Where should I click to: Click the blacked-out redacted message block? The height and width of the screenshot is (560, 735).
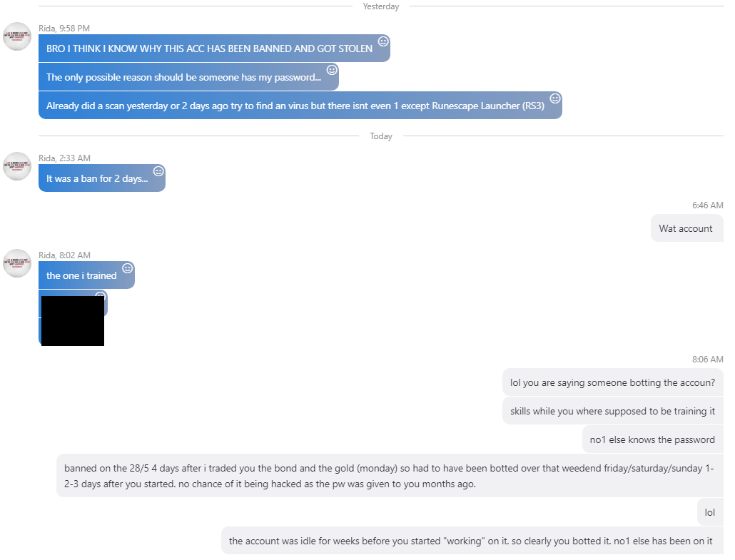73,321
